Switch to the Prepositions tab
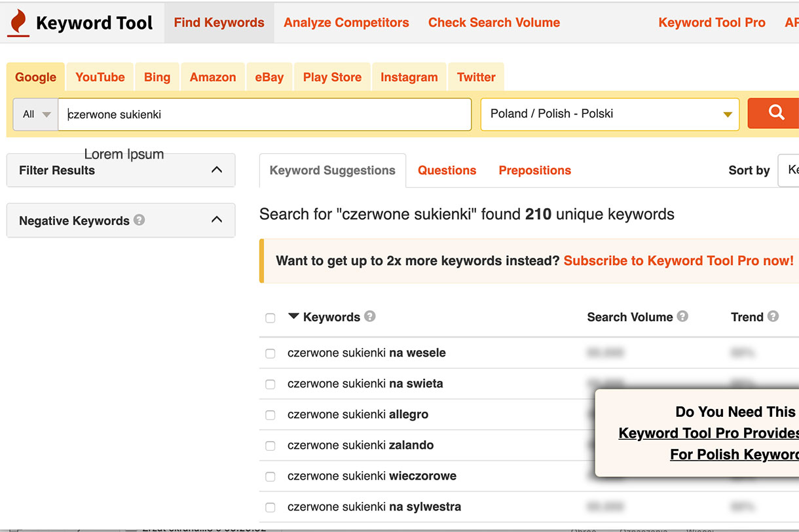 534,170
